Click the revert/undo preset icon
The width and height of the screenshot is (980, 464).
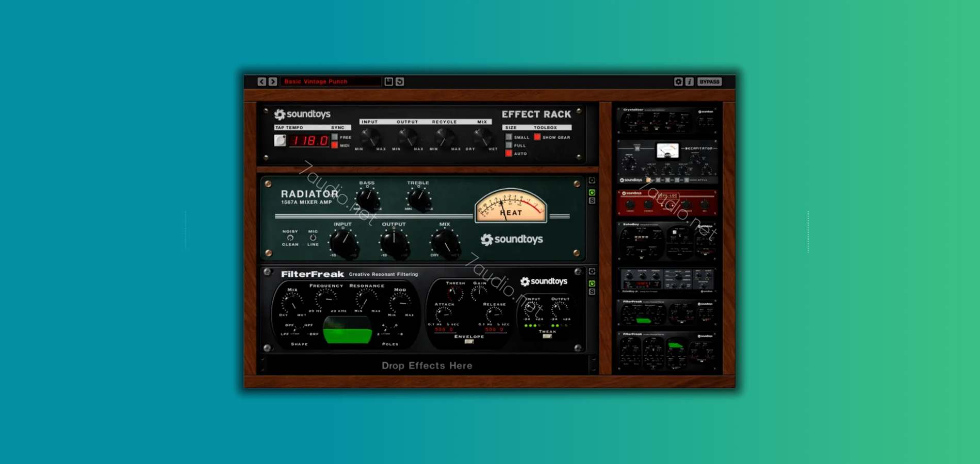400,81
